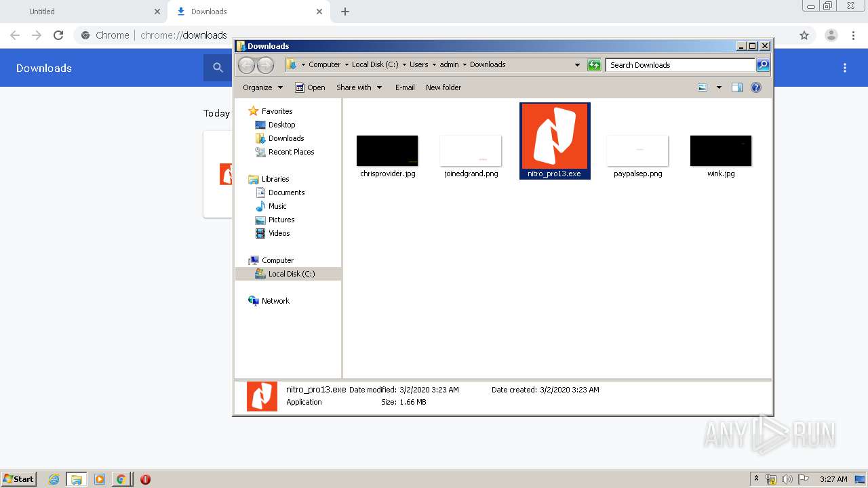The width and height of the screenshot is (868, 488).
Task: Click admin in the address breadcrumb
Action: [x=449, y=64]
